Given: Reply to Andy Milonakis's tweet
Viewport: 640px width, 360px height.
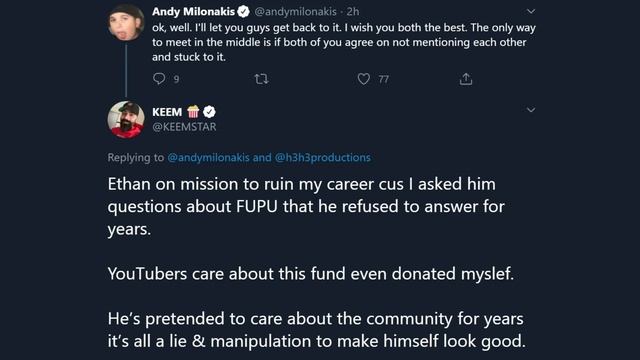Looking at the screenshot, I should tap(159, 78).
